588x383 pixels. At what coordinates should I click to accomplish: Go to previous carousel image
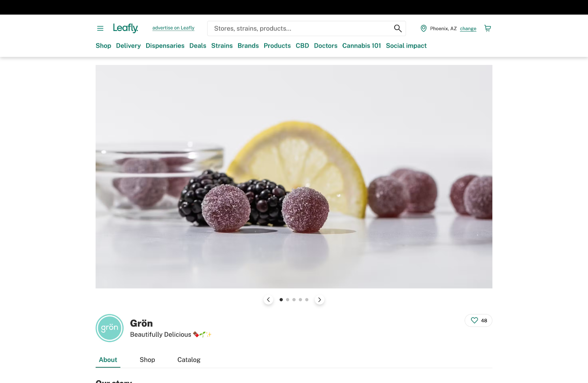(268, 299)
